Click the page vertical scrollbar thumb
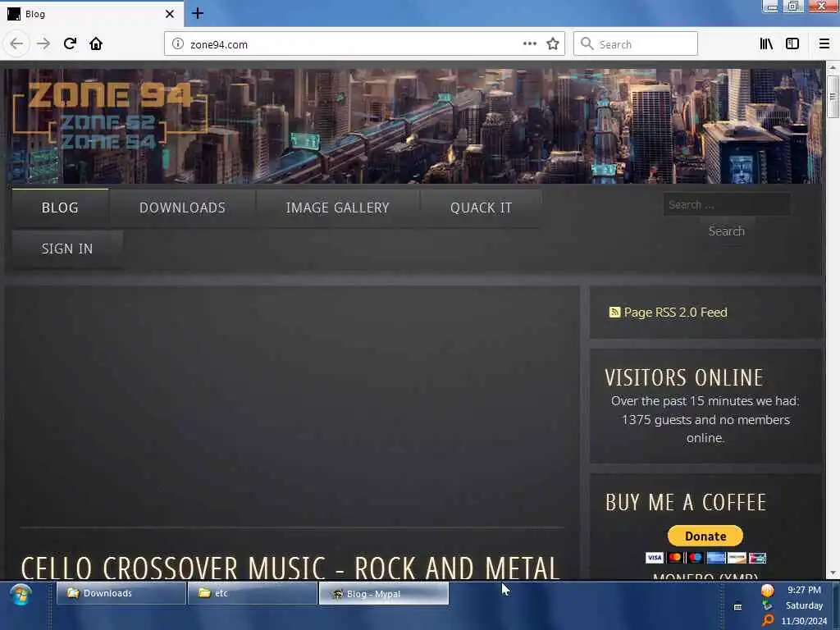 pos(832,97)
